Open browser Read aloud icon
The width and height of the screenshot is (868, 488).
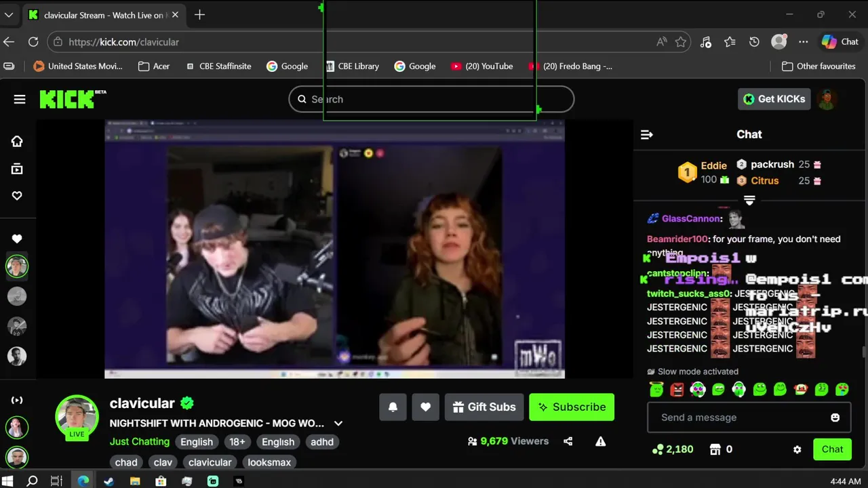pyautogui.click(x=662, y=42)
